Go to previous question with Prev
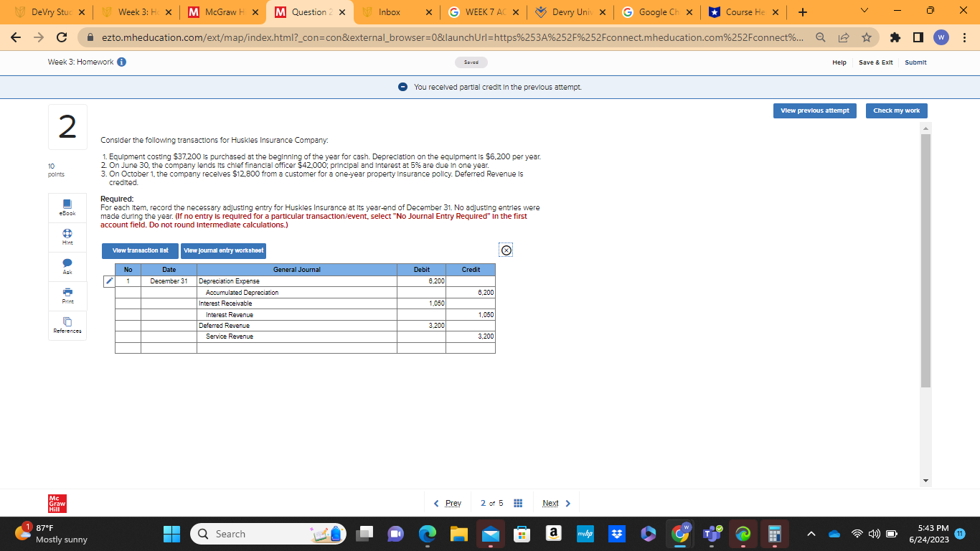This screenshot has height=551, width=980. click(x=448, y=503)
